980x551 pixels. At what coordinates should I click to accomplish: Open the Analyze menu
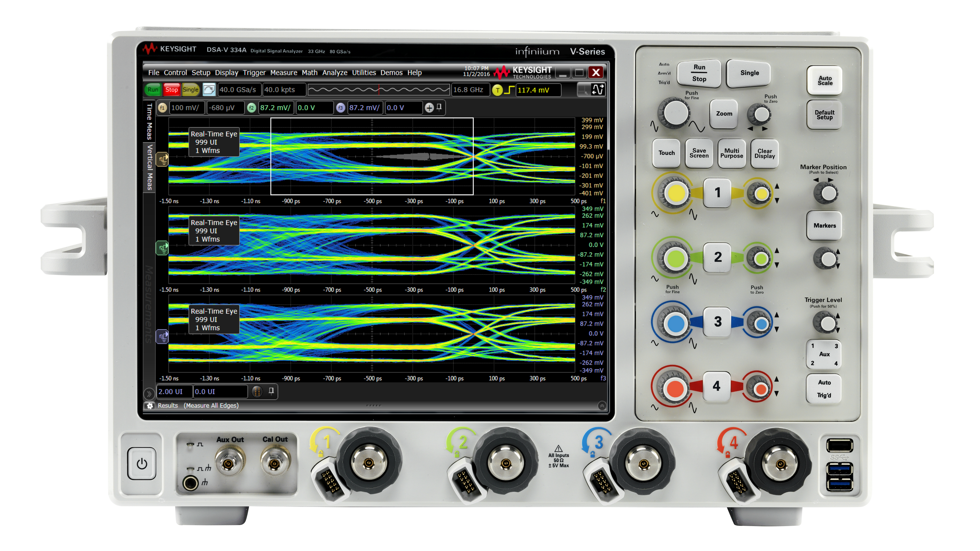(335, 73)
